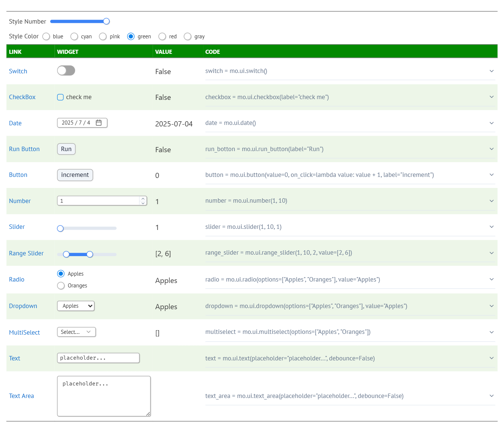Open the Dropdown link
This screenshot has width=504, height=433.
pyautogui.click(x=23, y=306)
